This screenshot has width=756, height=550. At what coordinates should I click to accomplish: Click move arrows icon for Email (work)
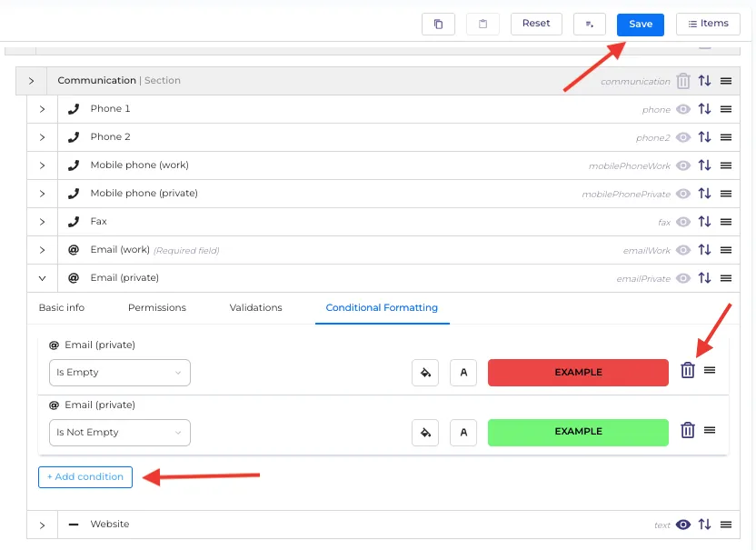point(704,250)
